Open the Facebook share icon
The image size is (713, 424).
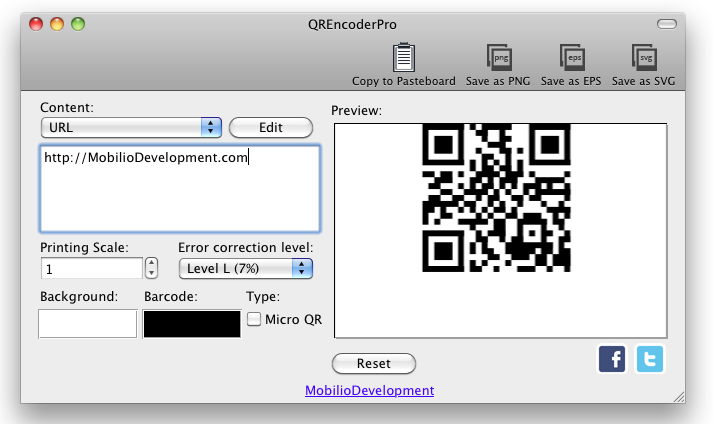click(612, 359)
